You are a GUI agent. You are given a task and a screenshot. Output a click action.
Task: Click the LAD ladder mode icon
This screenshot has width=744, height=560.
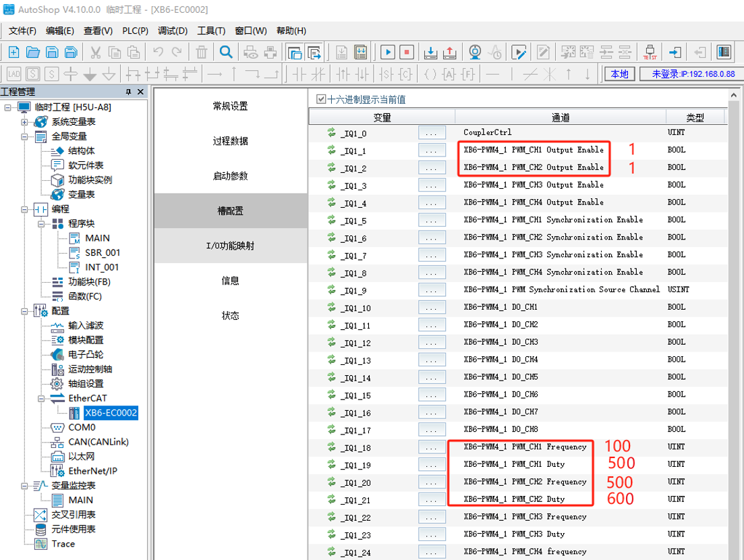click(x=13, y=74)
